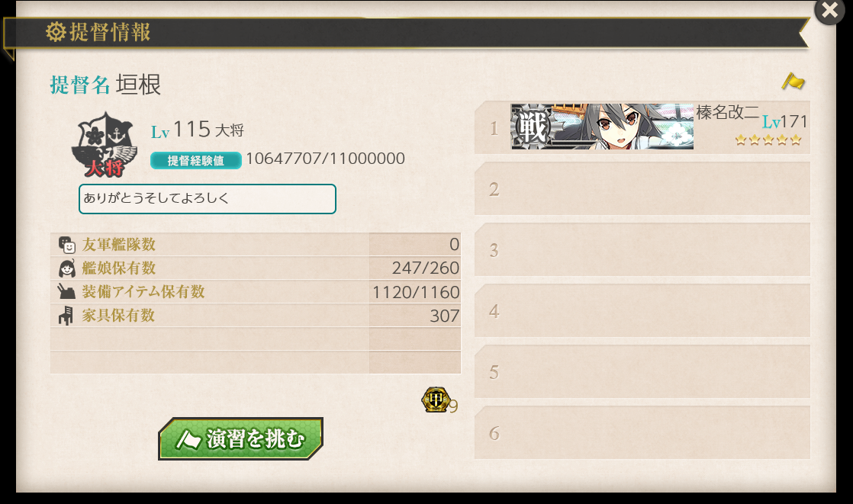853x504 pixels.
Task: Click the 演習を挑む practice battle button
Action: point(241,438)
